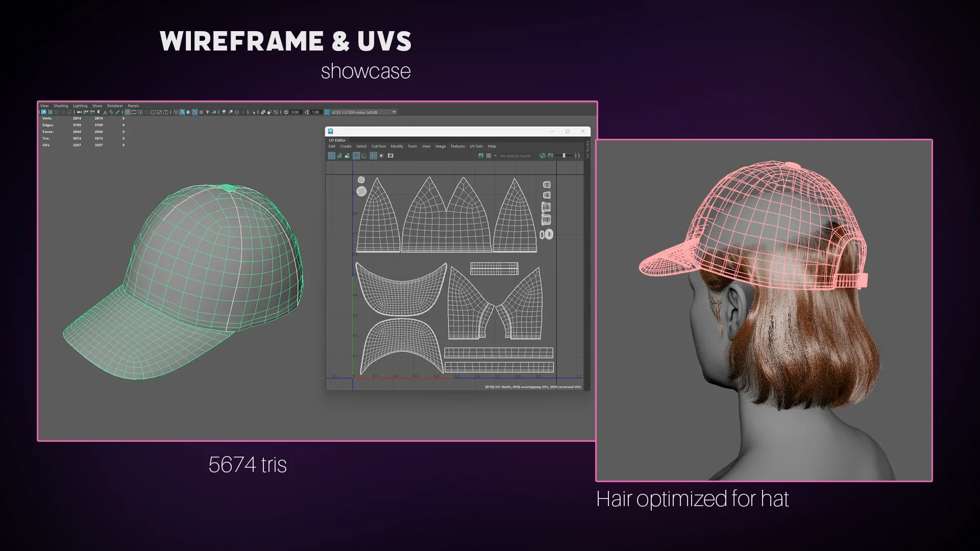The image size is (980, 551).
Task: Open the Textures menu
Action: click(458, 146)
